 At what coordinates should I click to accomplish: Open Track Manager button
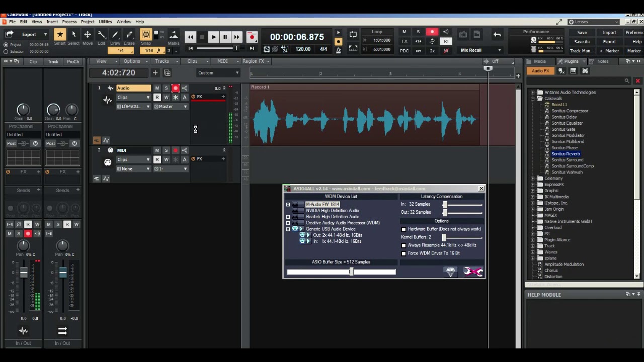click(x=582, y=51)
